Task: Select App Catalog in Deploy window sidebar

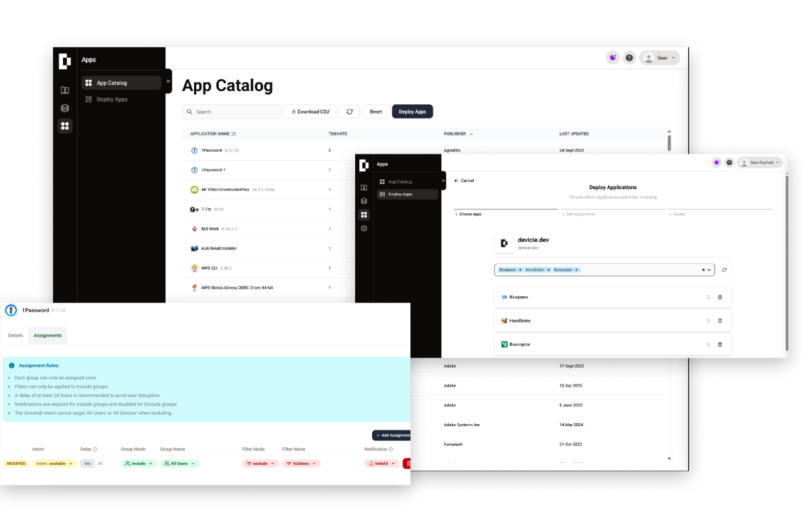Action: click(407, 181)
